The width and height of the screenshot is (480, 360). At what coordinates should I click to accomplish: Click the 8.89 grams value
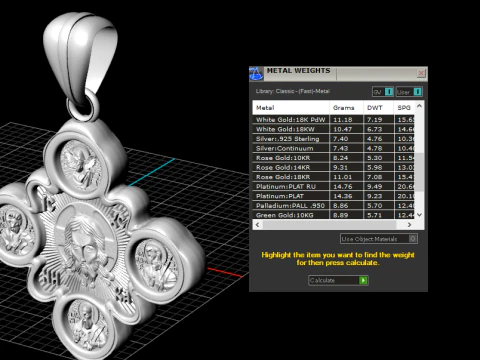pyautogui.click(x=341, y=215)
